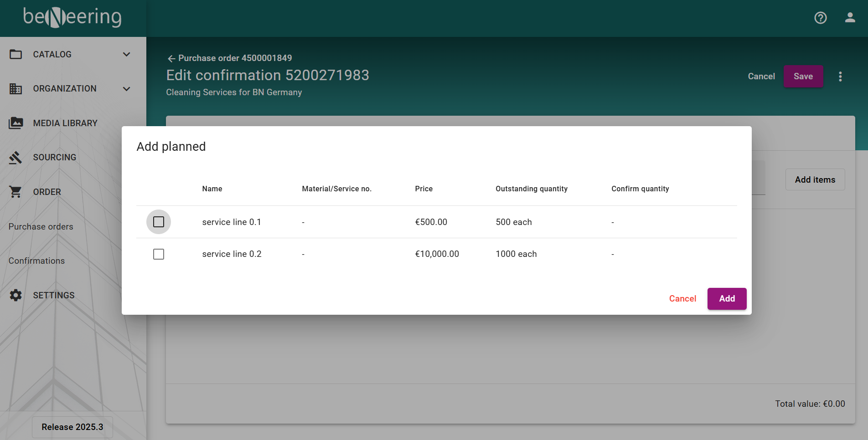
Task: Click the beNeering logo
Action: pyautogui.click(x=72, y=17)
